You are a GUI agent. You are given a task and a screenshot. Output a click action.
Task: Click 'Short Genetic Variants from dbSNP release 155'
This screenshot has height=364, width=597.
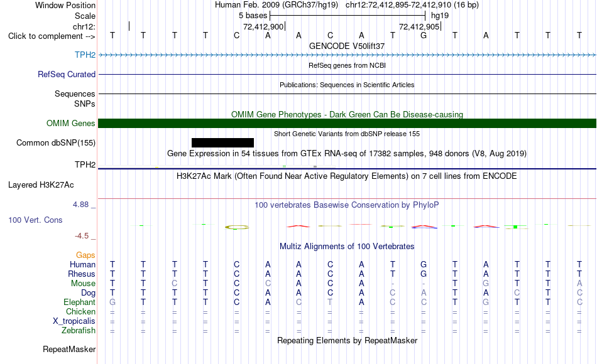[x=347, y=134]
